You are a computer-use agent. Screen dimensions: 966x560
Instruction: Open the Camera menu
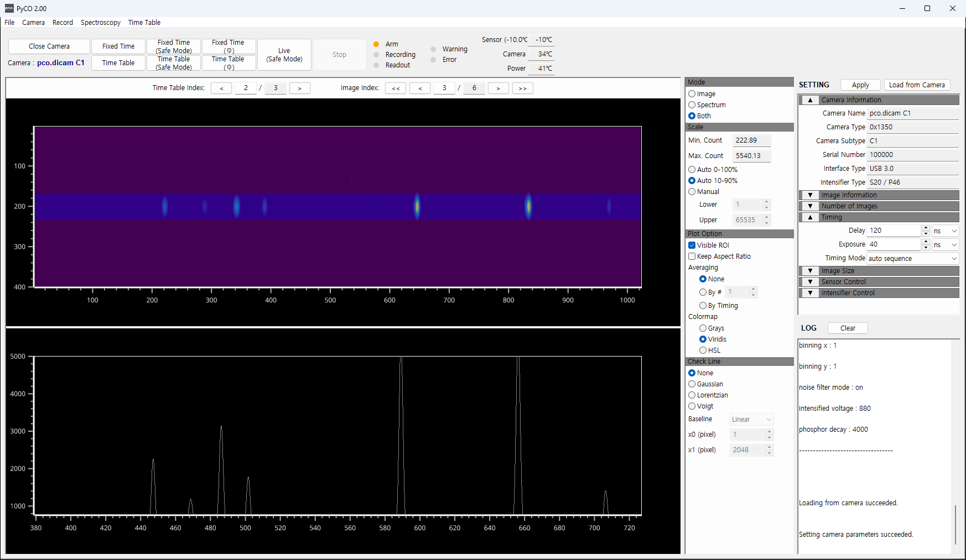point(33,23)
